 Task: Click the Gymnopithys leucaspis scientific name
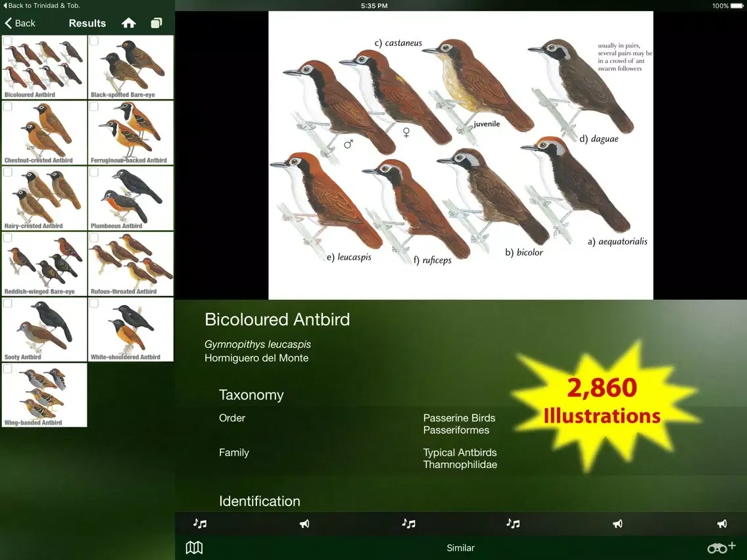point(258,344)
